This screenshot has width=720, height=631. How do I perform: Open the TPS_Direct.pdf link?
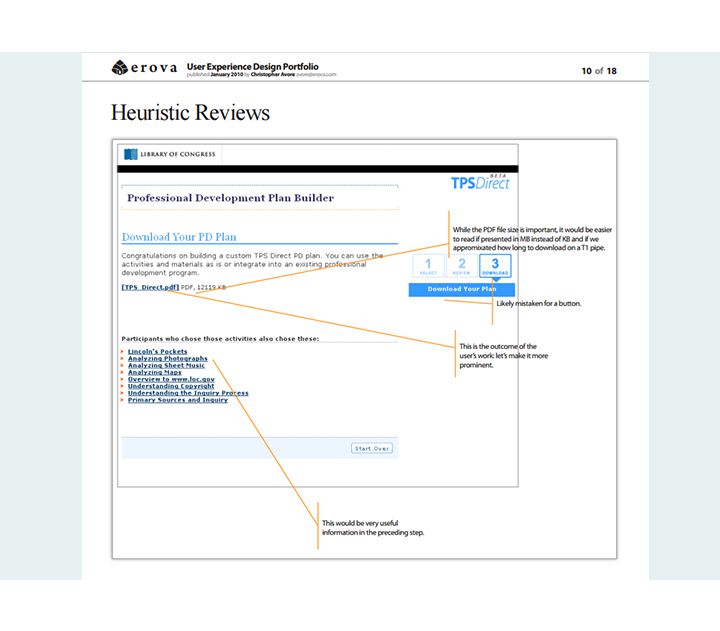pos(150,287)
